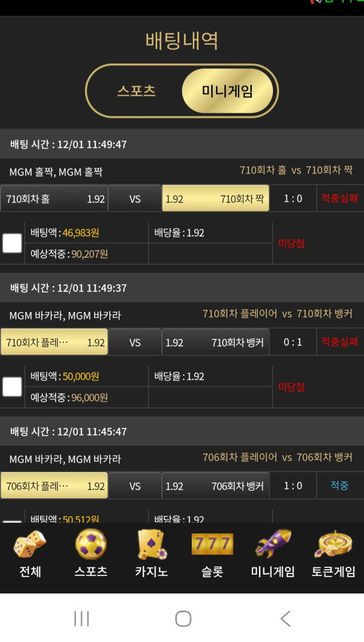Switch to the 스포츠 tab
364x642 pixels.
tap(136, 91)
